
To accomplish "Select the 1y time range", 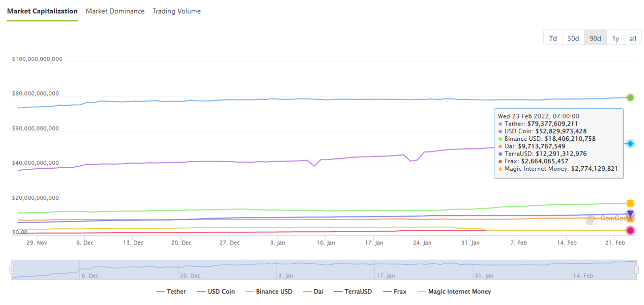I will point(615,38).
